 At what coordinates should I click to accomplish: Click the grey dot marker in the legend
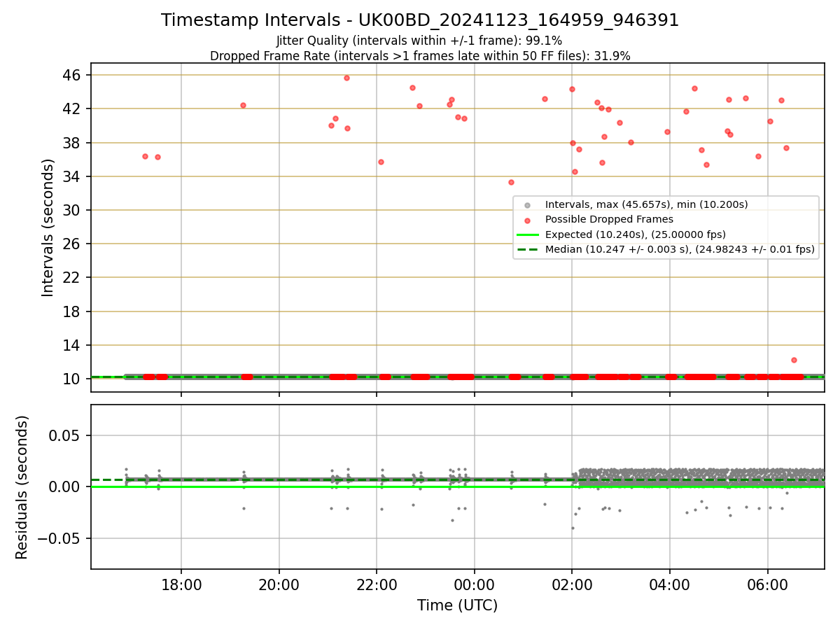point(528,205)
